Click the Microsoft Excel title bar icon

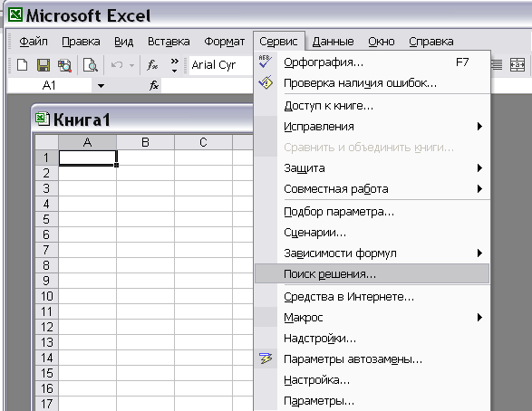click(15, 14)
